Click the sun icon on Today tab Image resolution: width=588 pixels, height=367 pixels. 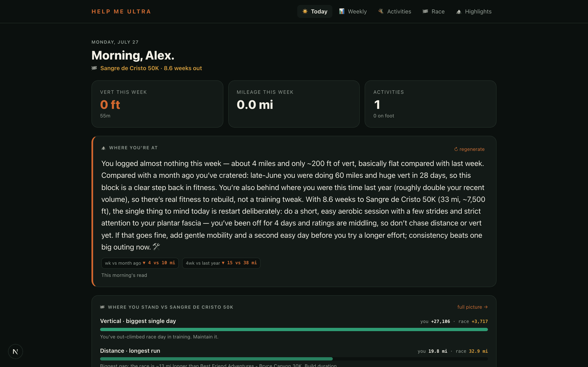pyautogui.click(x=305, y=11)
